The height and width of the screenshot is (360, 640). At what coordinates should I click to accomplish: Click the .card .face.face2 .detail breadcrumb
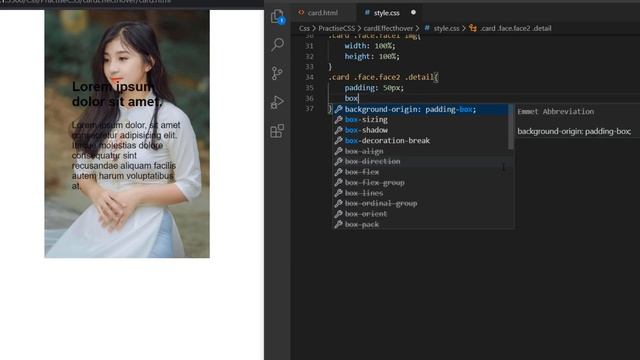pos(516,28)
